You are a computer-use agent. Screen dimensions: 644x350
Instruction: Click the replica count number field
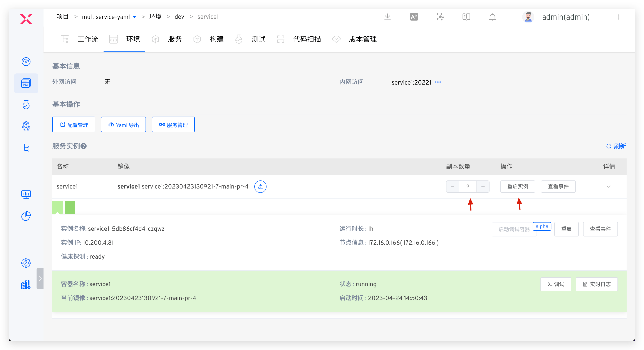coord(468,187)
